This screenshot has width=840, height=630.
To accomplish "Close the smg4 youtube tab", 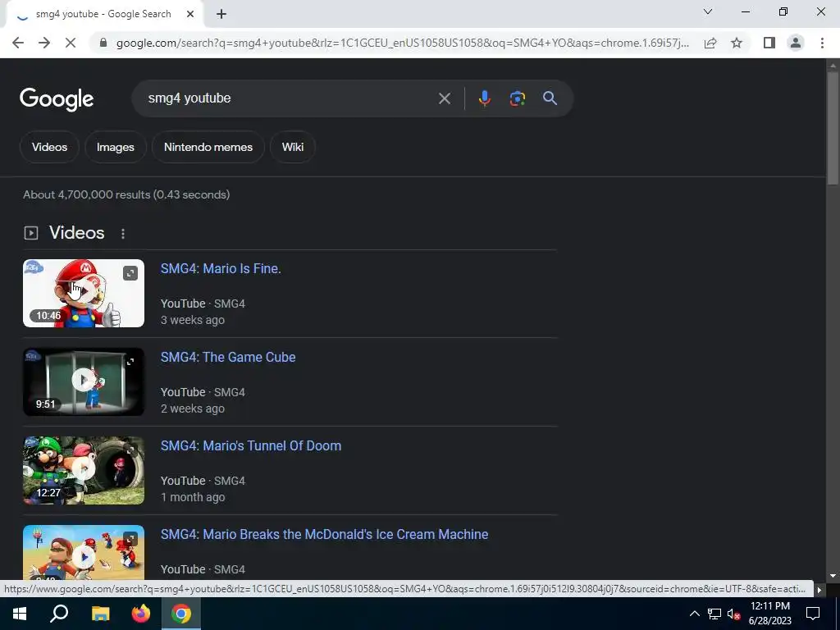I will click(190, 15).
